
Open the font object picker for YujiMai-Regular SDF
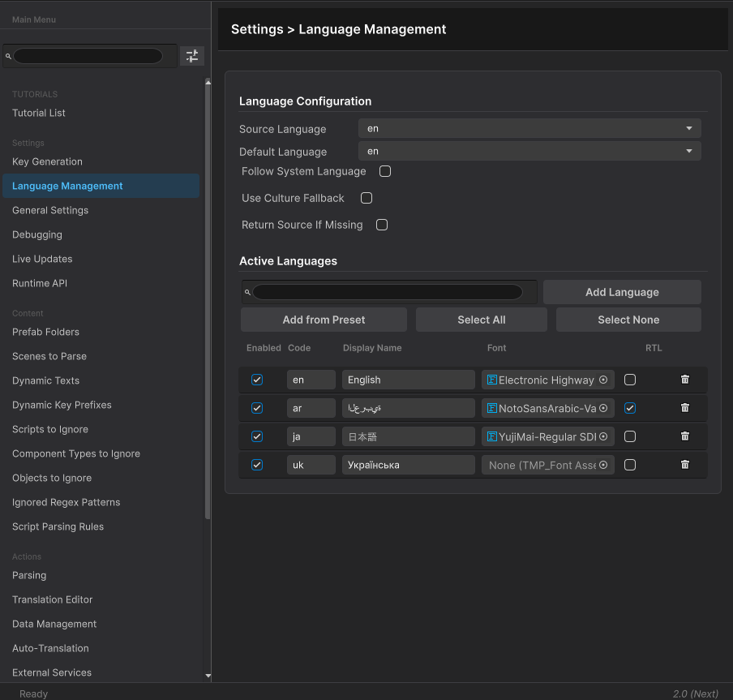pos(602,436)
